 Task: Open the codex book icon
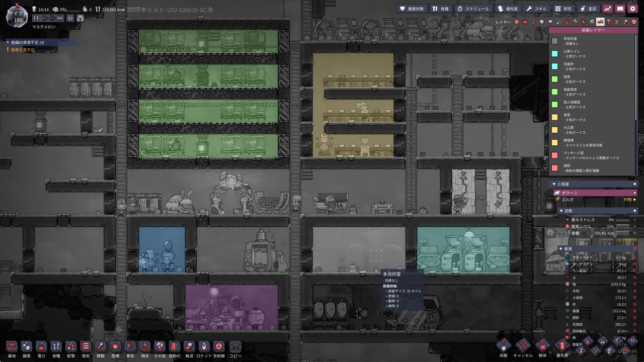click(620, 9)
